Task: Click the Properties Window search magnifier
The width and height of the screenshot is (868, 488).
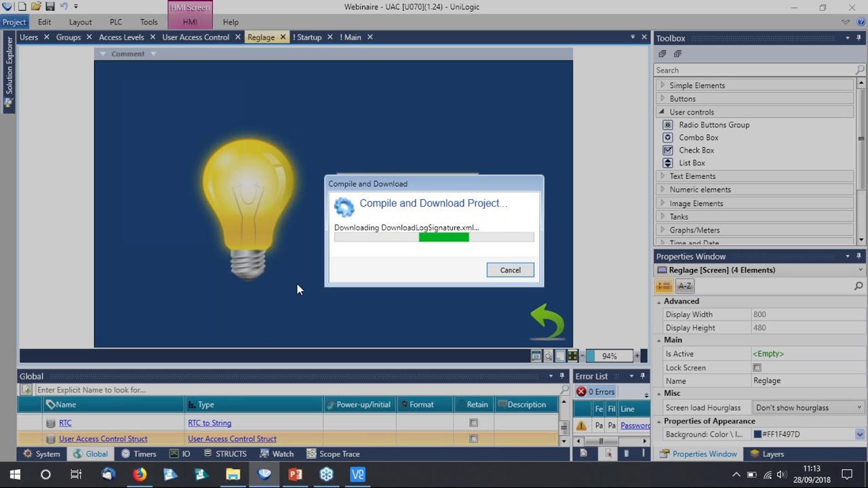Action: [859, 287]
